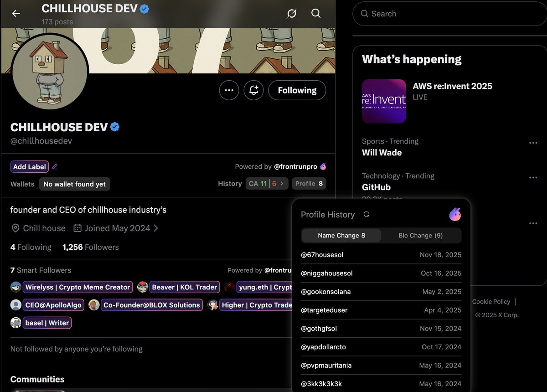Screen dimensions: 547x392
Task: Go back using the left arrow
Action: point(16,14)
